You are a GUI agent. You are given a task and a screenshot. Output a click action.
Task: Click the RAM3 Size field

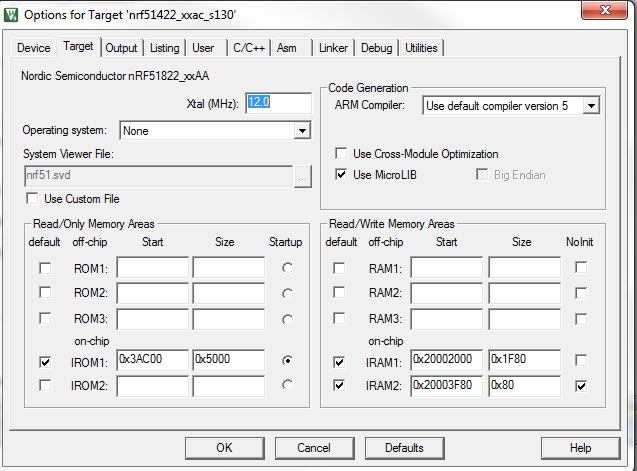point(524,319)
